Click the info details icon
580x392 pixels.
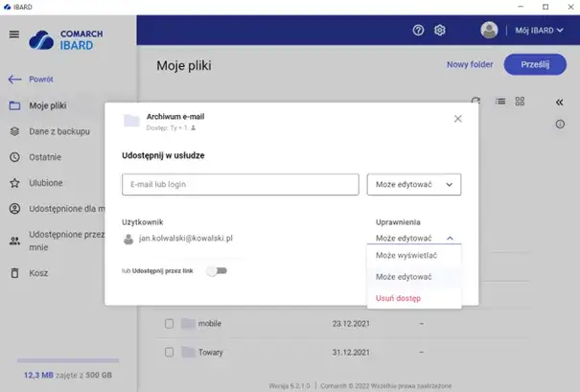[560, 124]
